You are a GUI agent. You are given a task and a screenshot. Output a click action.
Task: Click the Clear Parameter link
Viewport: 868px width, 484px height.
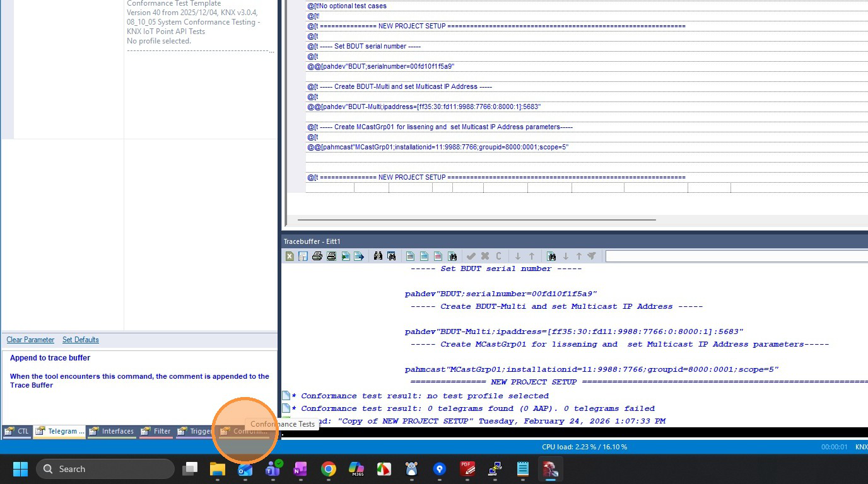pos(30,340)
